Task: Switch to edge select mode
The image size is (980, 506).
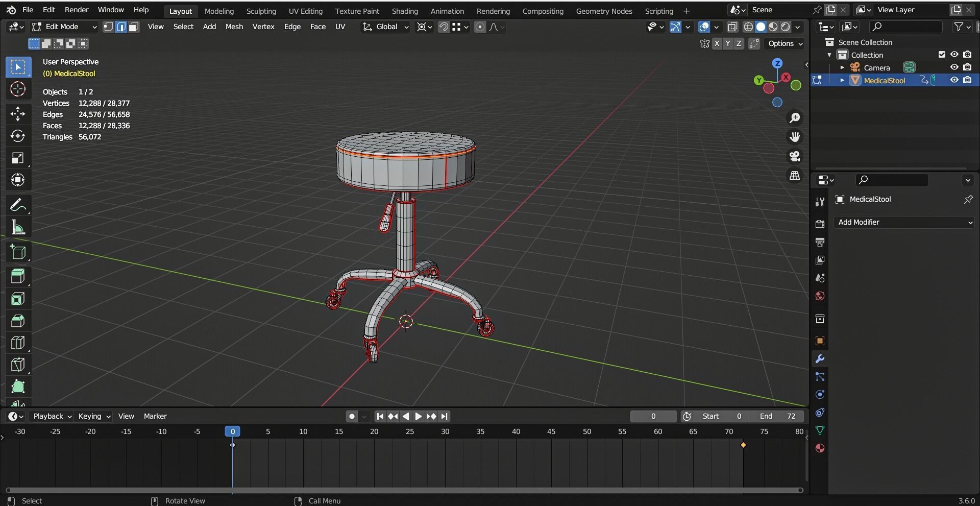Action: 121,27
